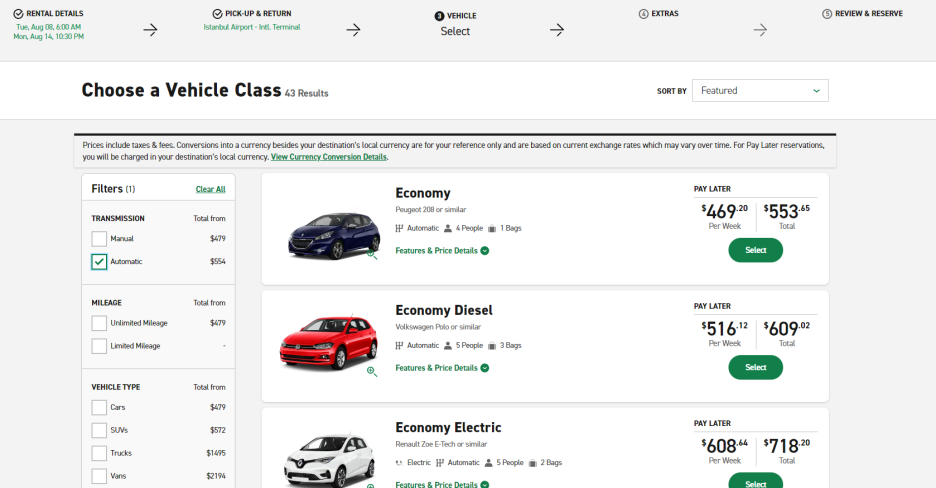Select the Economy Electric Renault Zoe
The width and height of the screenshot is (936, 488).
click(x=755, y=481)
